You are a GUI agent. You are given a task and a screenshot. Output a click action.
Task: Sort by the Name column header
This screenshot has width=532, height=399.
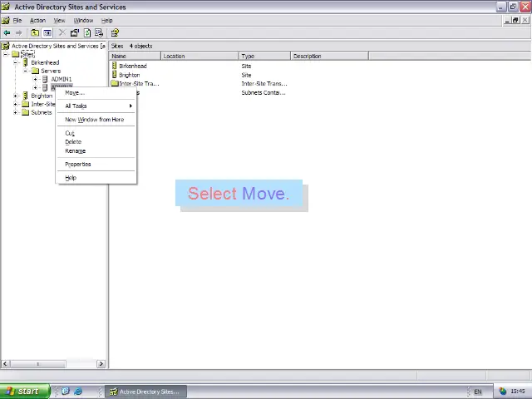(x=135, y=56)
